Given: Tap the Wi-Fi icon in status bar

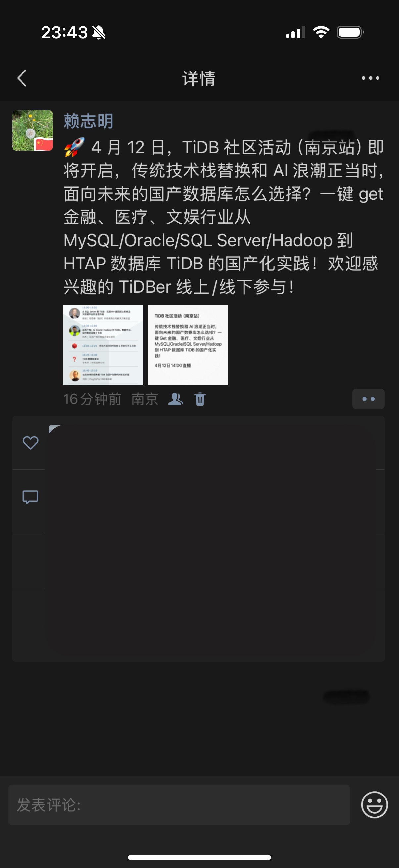Looking at the screenshot, I should (321, 32).
